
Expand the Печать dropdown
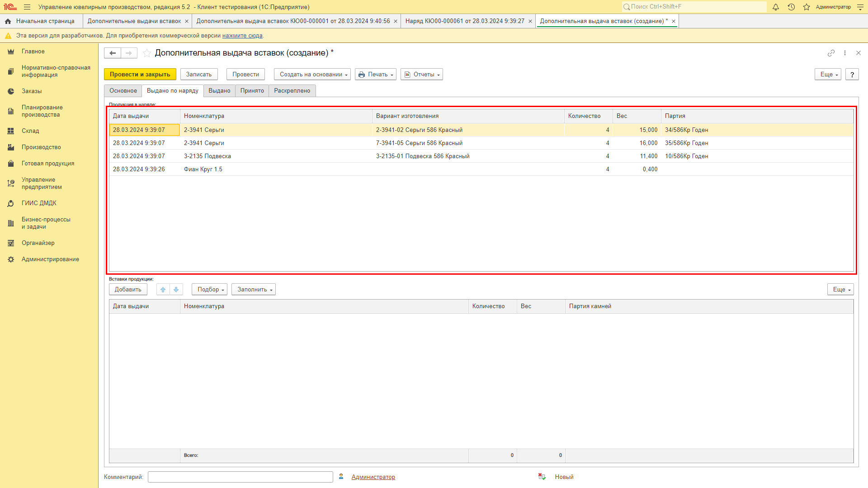click(x=376, y=75)
